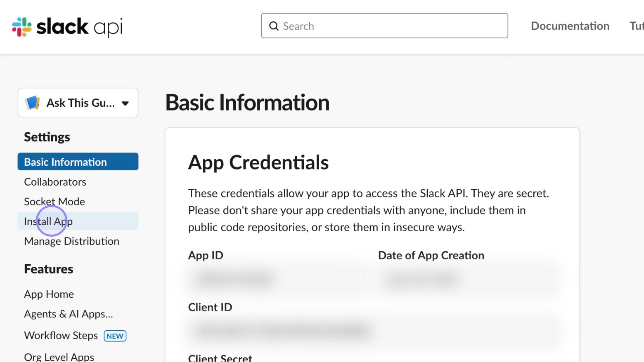Select Basic Information in Settings
Image resolution: width=644 pixels, height=362 pixels.
[66, 162]
